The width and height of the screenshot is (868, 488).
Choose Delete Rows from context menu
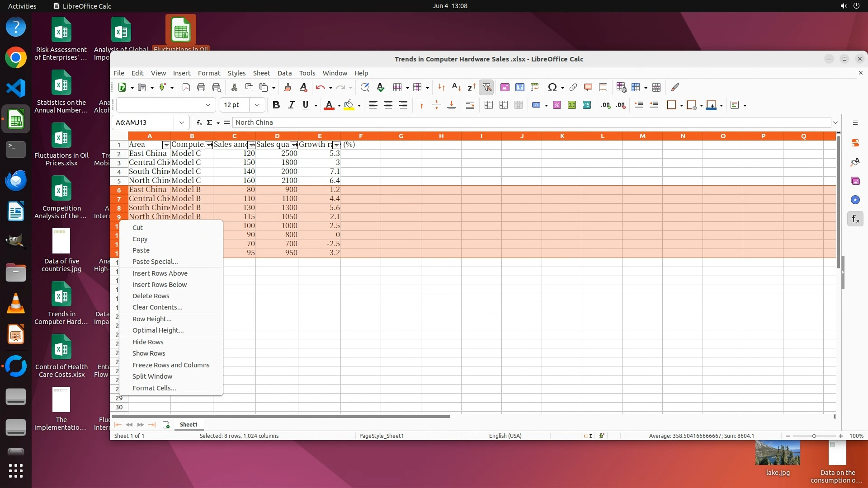click(151, 296)
